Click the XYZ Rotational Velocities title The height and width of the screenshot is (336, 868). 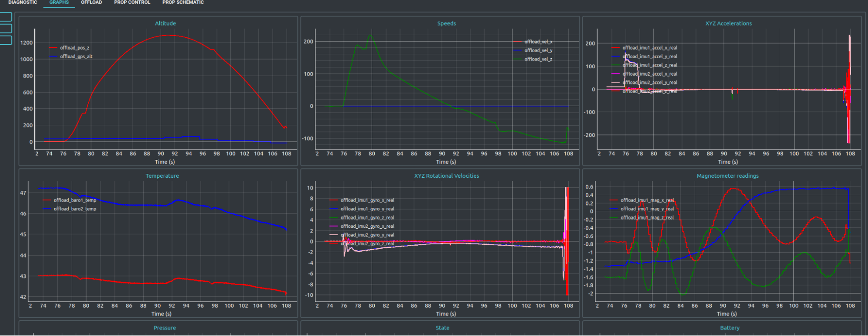(446, 176)
